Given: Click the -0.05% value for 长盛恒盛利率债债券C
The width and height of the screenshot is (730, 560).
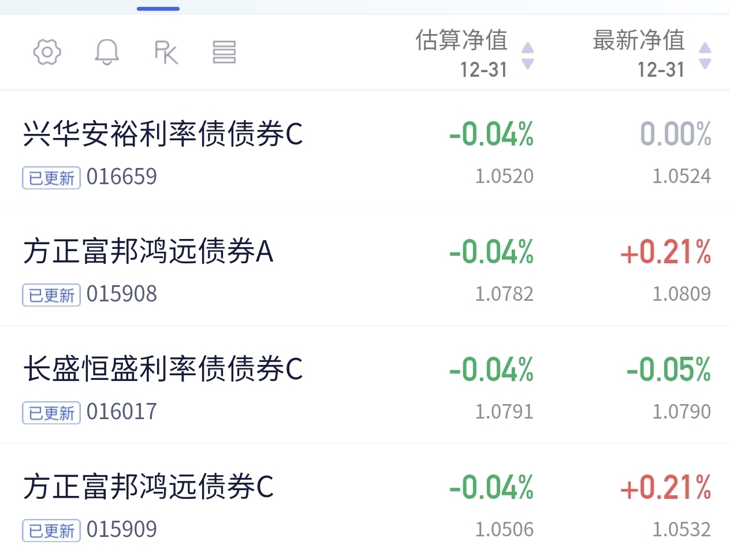Looking at the screenshot, I should tap(669, 370).
